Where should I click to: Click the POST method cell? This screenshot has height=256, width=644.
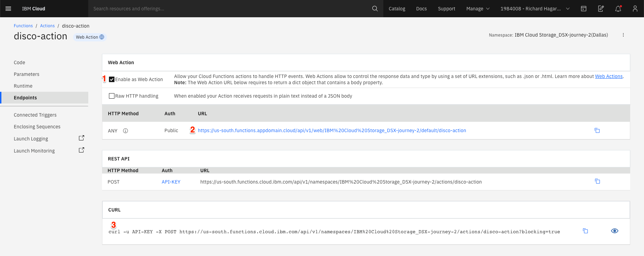pyautogui.click(x=113, y=182)
